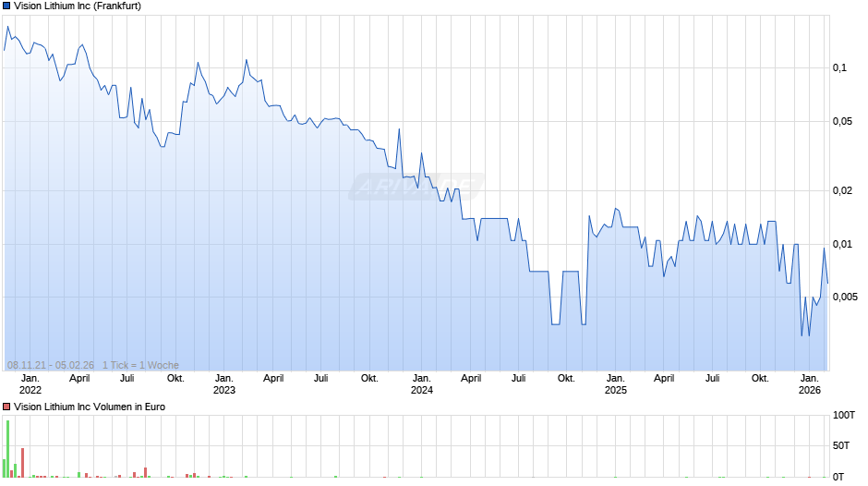Screen dimensions: 868x486
Task: Click the price axis label 0,05
Action: point(842,121)
